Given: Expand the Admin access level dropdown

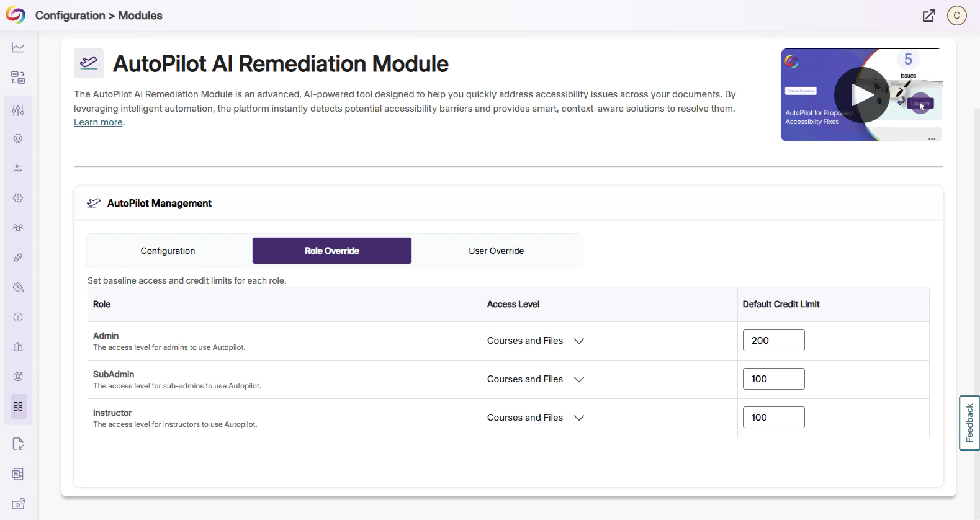Looking at the screenshot, I should click(536, 341).
